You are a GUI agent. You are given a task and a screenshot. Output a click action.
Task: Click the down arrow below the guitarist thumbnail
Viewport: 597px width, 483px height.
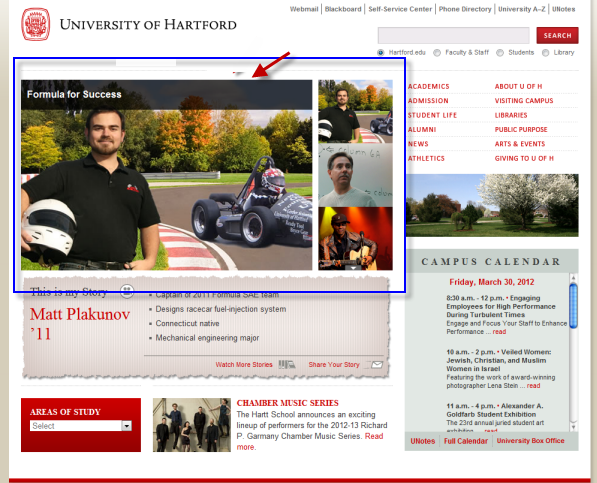[x=353, y=268]
